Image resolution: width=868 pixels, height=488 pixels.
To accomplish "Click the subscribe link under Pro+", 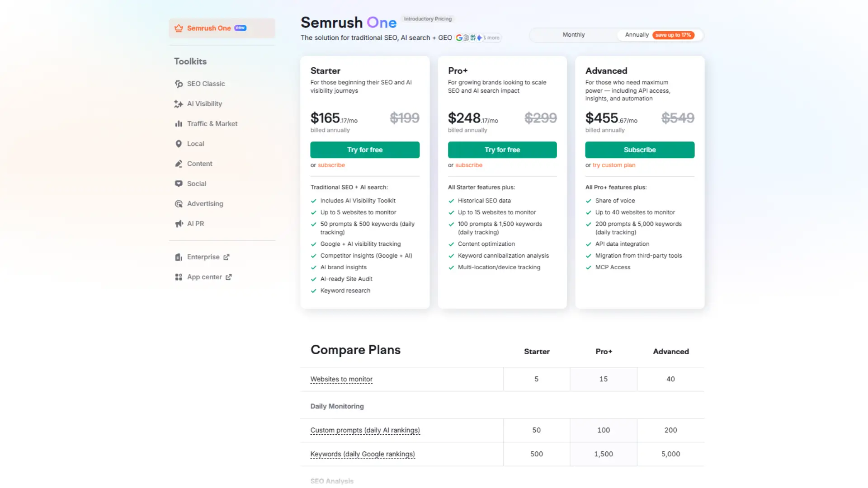I will pos(468,165).
